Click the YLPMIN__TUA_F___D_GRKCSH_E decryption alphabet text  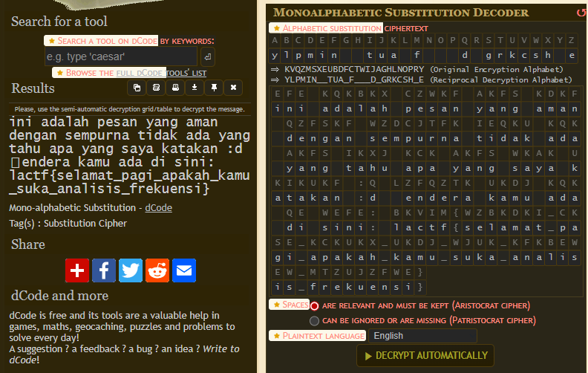[x=354, y=80]
